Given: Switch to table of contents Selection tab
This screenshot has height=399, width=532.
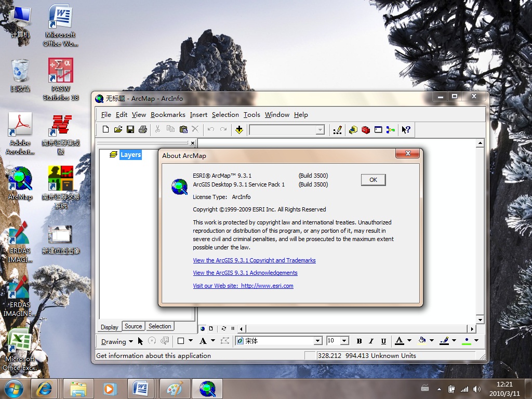Looking at the screenshot, I should click(x=159, y=326).
